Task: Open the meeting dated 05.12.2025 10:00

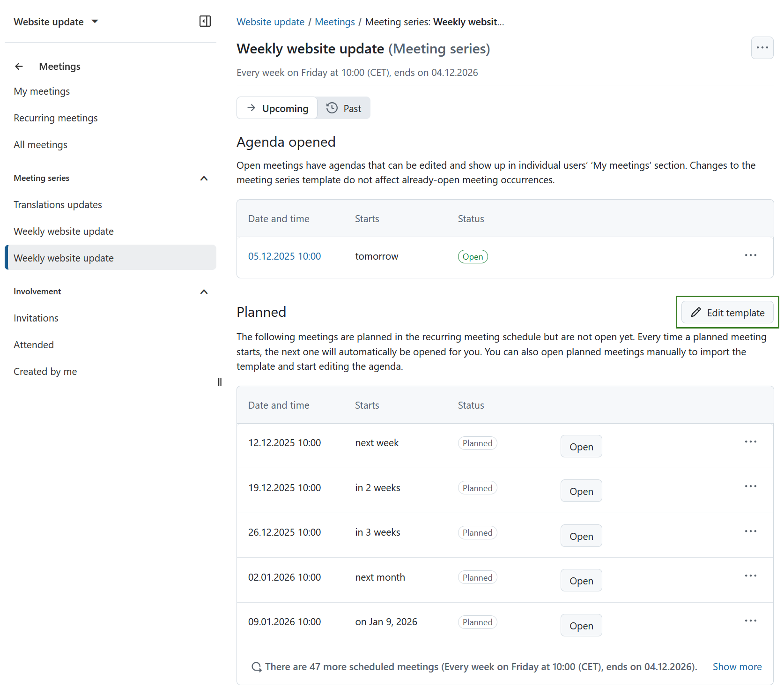Action: click(284, 256)
